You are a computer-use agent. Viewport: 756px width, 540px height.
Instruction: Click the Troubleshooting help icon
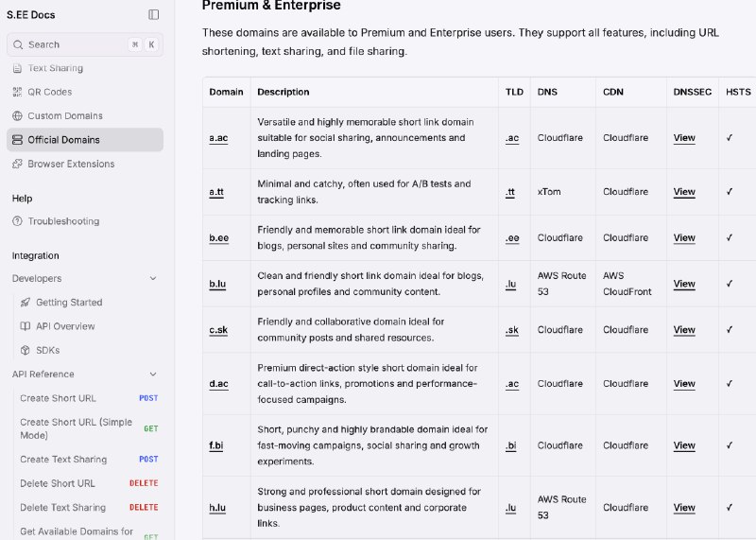[x=18, y=221]
